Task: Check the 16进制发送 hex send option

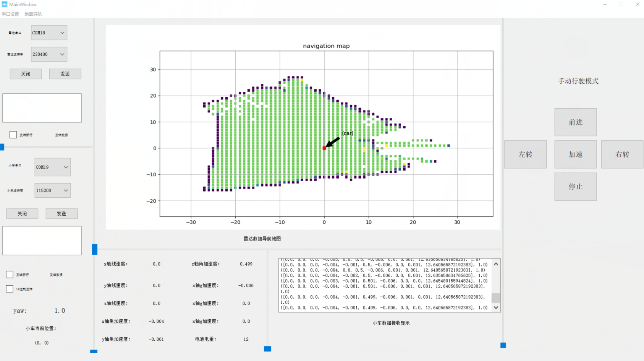Action: 9,289
